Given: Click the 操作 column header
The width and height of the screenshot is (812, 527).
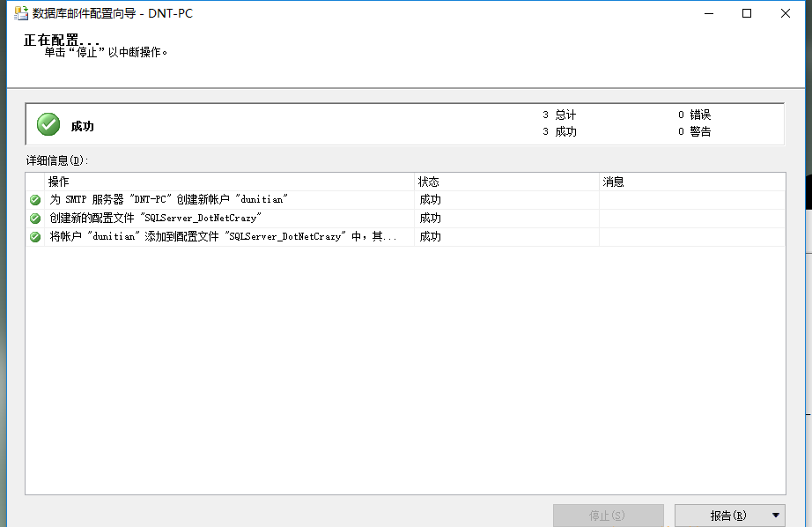Looking at the screenshot, I should pyautogui.click(x=229, y=182).
